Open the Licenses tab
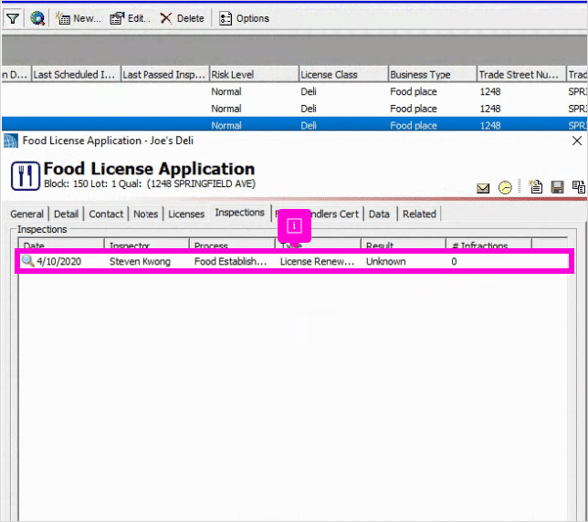Screen dimensions: 588x522 pos(186,214)
